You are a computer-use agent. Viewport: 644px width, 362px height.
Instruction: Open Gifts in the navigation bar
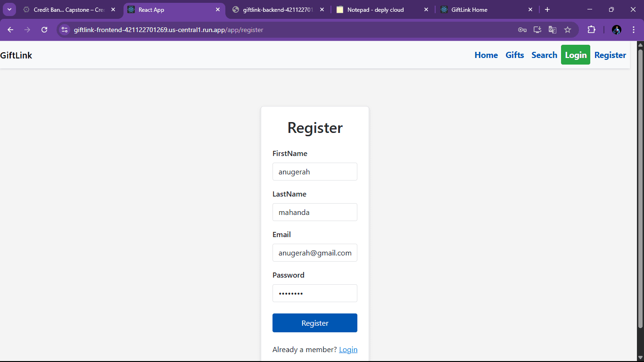pos(514,55)
